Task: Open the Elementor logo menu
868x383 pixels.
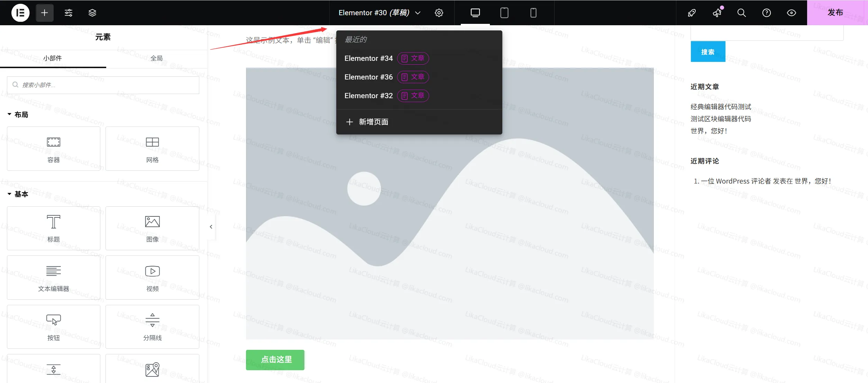Action: pos(20,12)
